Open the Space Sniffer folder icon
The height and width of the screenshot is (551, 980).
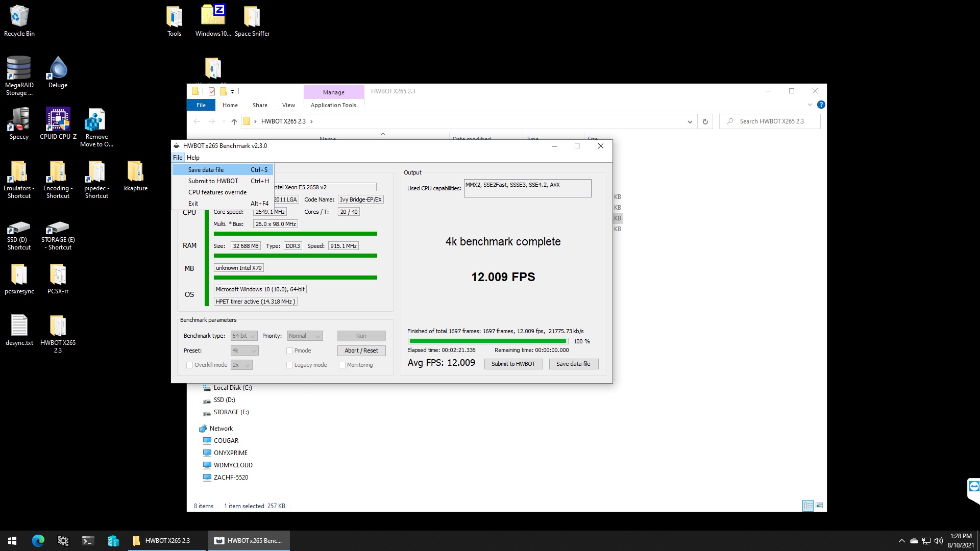(x=252, y=20)
